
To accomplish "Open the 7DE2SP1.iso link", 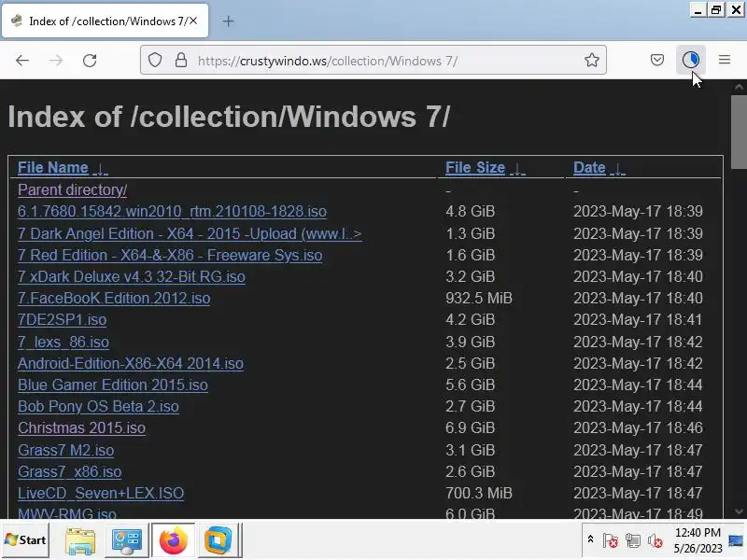I will pos(62,319).
